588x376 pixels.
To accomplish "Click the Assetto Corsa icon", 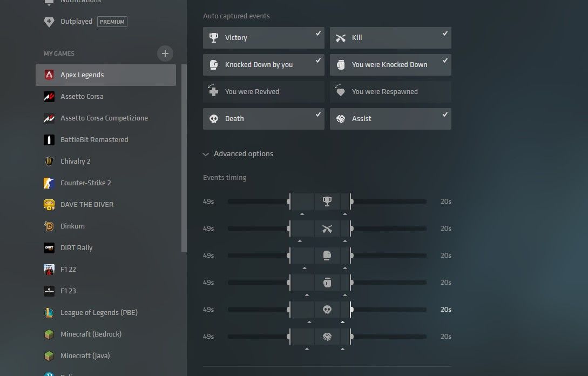I will [50, 96].
